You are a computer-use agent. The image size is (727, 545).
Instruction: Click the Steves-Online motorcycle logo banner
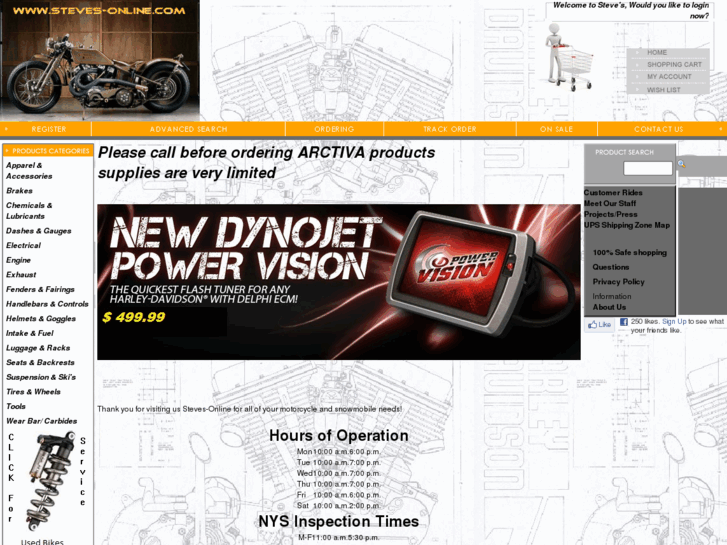[100, 60]
